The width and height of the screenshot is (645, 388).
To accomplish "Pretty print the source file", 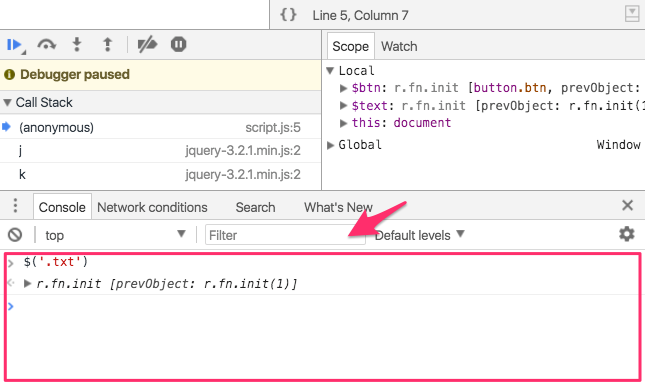I will coord(288,15).
